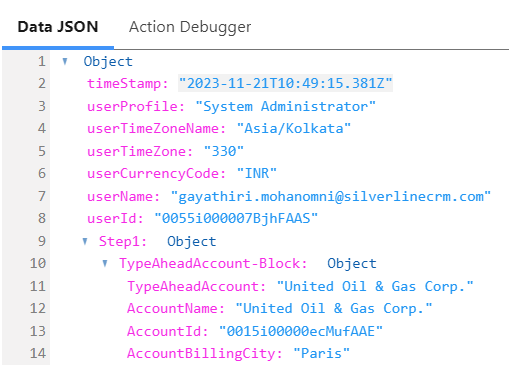509x369 pixels.
Task: Click line number 14 in gutter
Action: coord(38,354)
